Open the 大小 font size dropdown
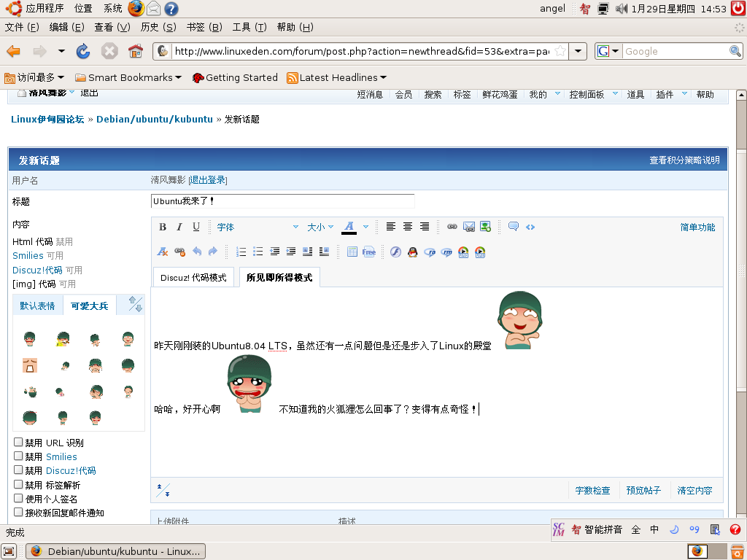The width and height of the screenshot is (747, 560). click(320, 227)
